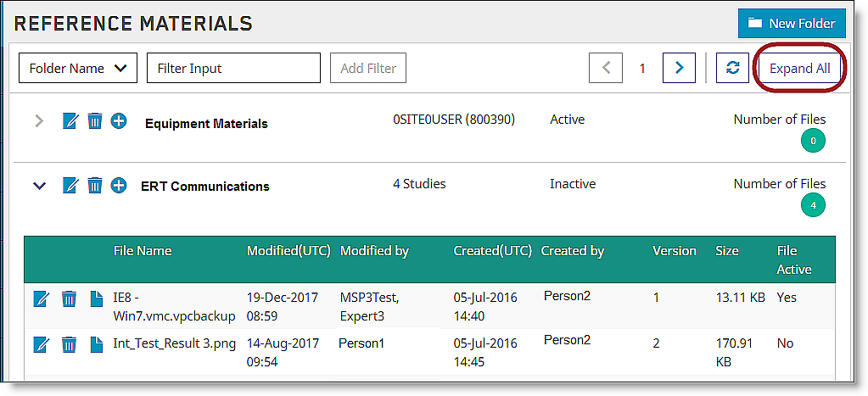Viewport: 868px width, 396px height.
Task: Delete the Int_Test_Result 3.png file
Action: (x=69, y=345)
